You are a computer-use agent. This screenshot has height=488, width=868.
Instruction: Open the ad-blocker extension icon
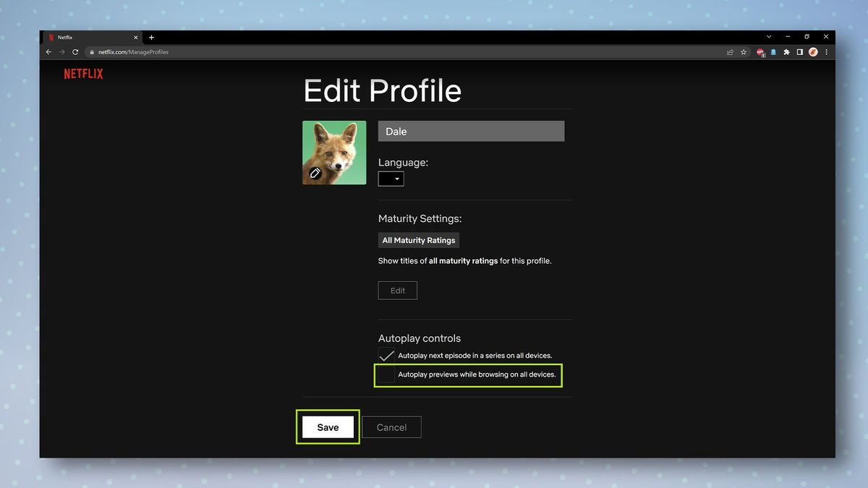(x=760, y=51)
